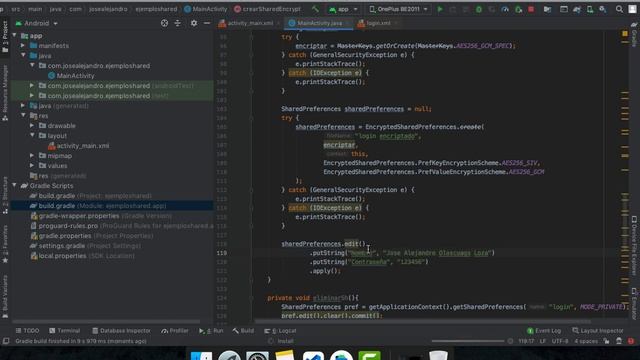Click the AVD device manager icon in toolbar

590,9
